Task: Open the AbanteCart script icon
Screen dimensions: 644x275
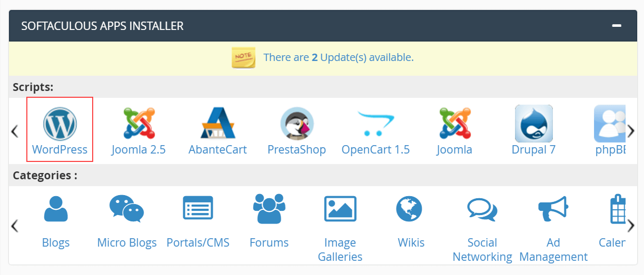Action: (217, 124)
